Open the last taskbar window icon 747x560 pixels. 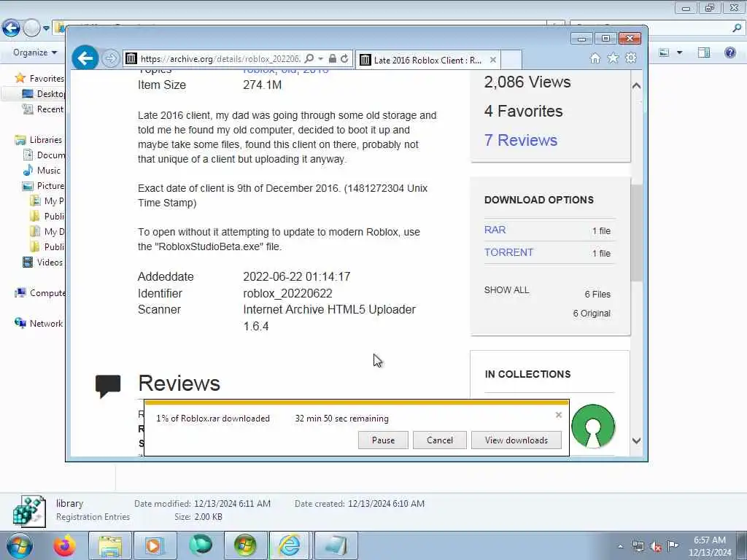tap(336, 545)
